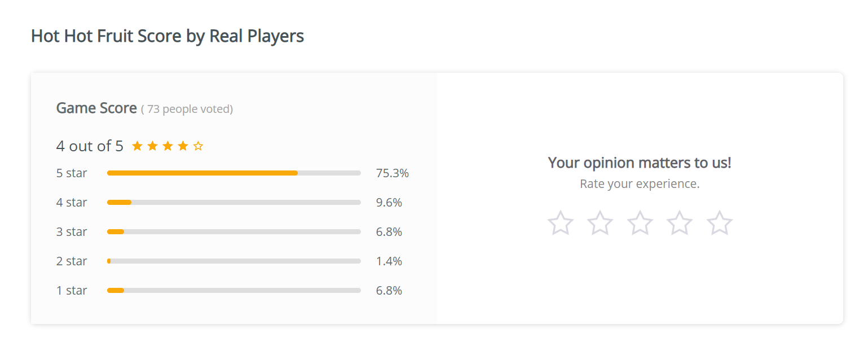The image size is (868, 346).
Task: Click the fourth filled orange score star
Action: pos(183,147)
